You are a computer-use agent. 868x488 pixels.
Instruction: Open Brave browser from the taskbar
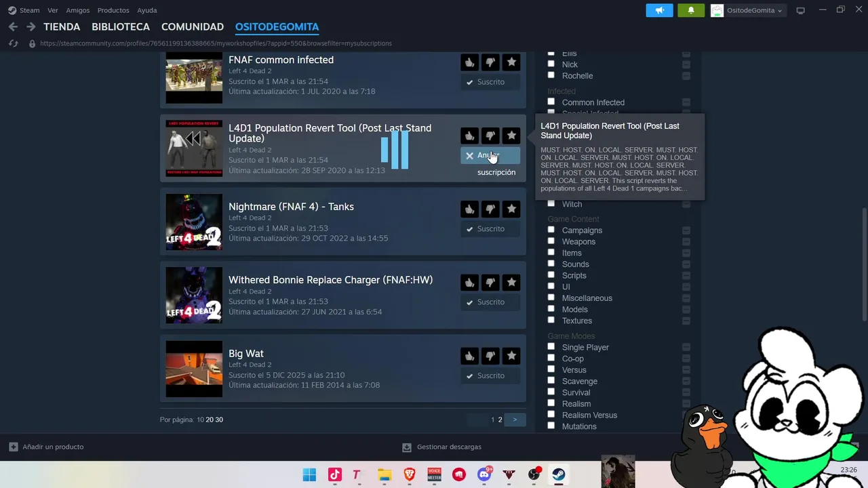tap(410, 474)
